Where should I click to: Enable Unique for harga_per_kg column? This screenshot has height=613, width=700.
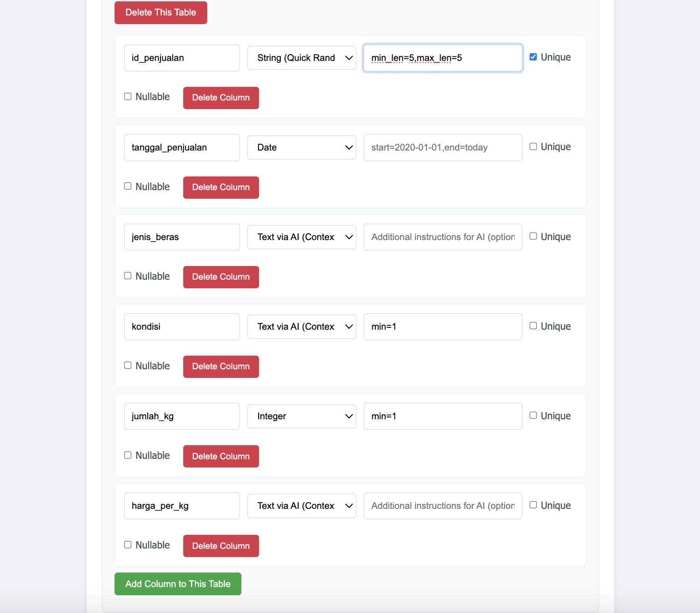[533, 505]
